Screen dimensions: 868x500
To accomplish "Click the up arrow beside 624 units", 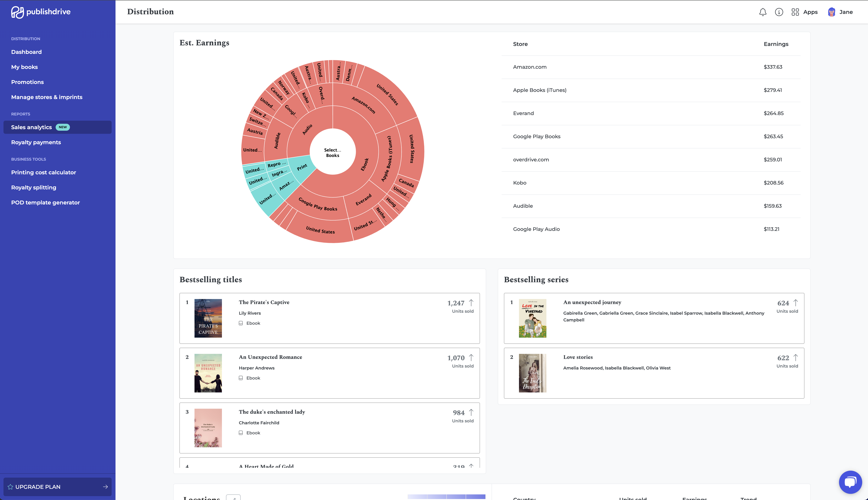I will [x=795, y=303].
